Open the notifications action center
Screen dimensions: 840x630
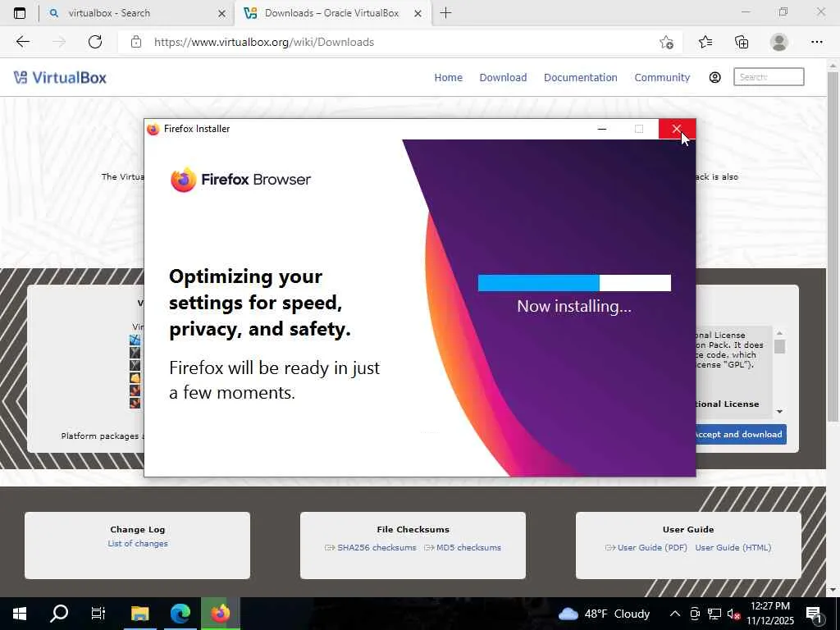(x=815, y=614)
